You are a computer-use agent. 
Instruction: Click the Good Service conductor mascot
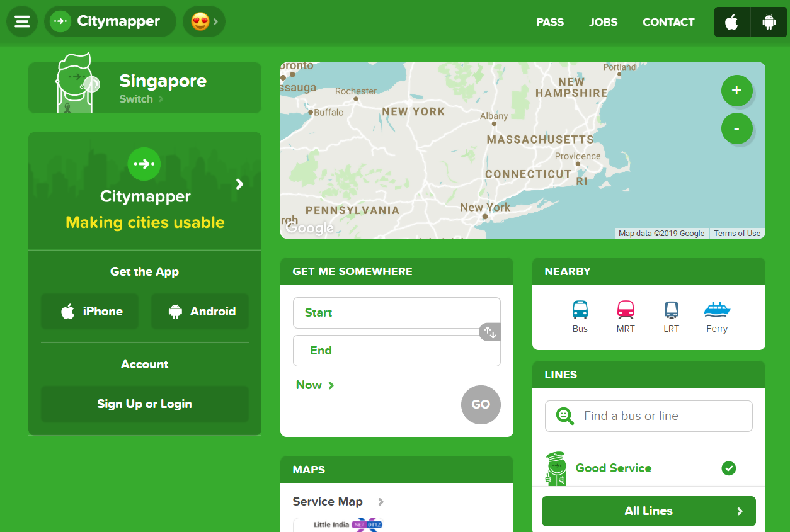pos(556,468)
